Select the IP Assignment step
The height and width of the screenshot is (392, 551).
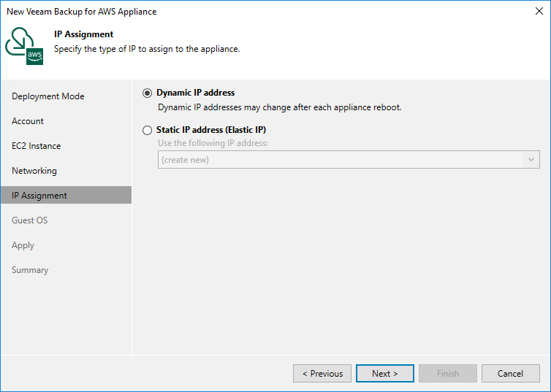39,196
